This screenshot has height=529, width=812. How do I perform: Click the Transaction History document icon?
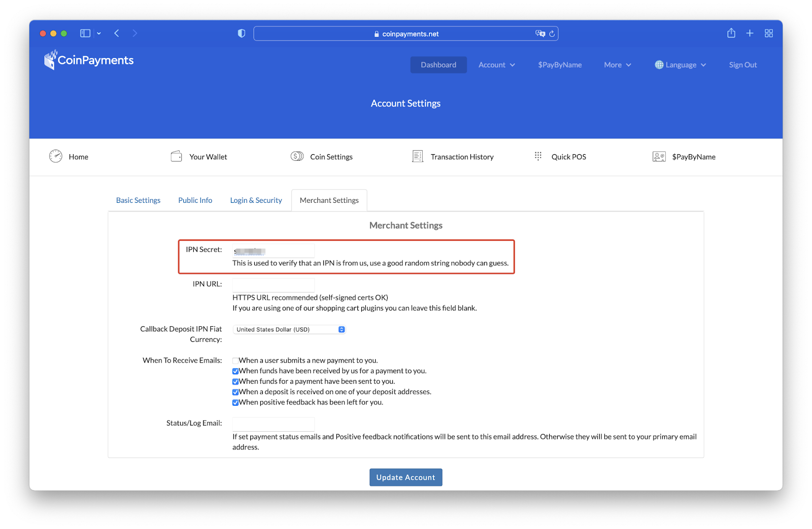click(x=418, y=156)
